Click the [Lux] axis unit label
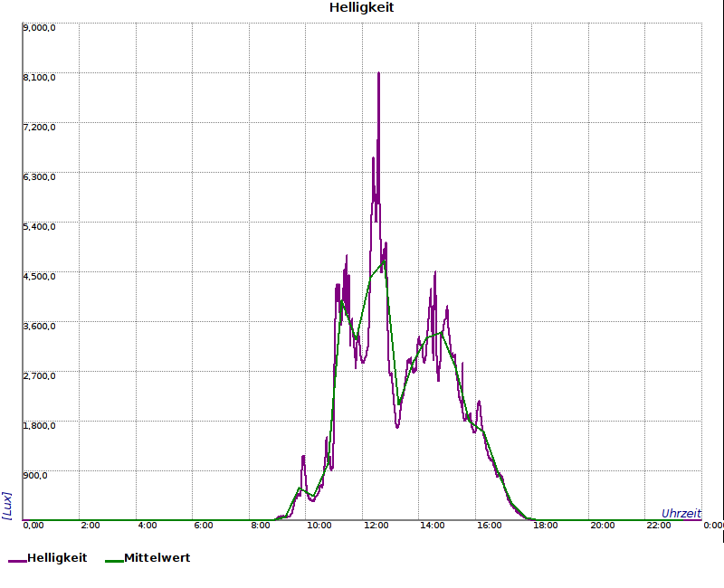 pos(7,506)
